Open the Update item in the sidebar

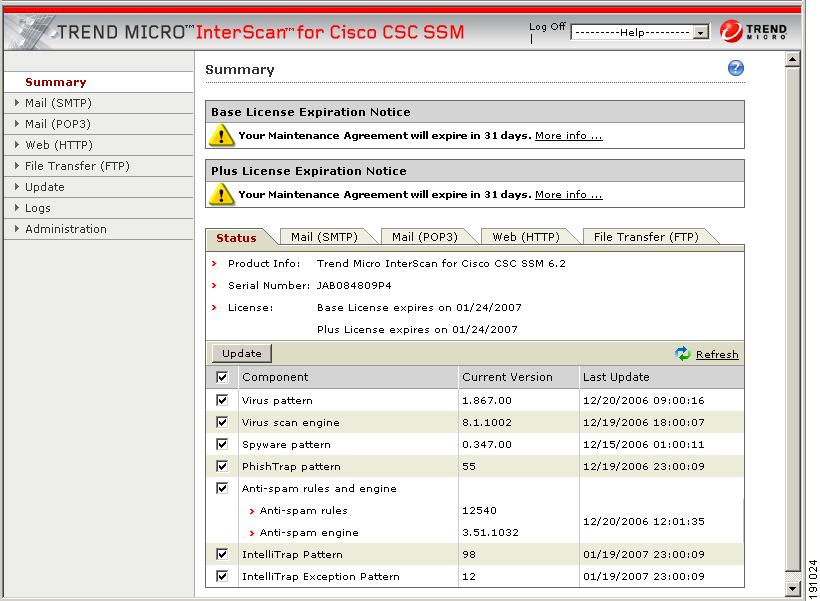coord(45,187)
